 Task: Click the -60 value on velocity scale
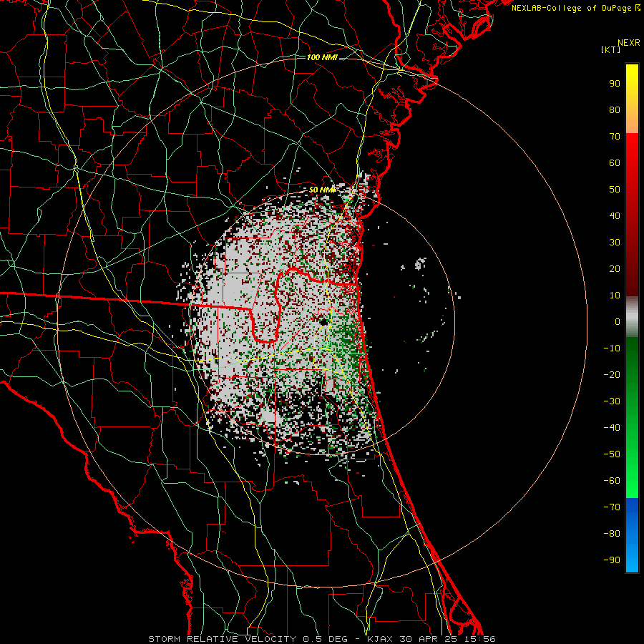(612, 481)
